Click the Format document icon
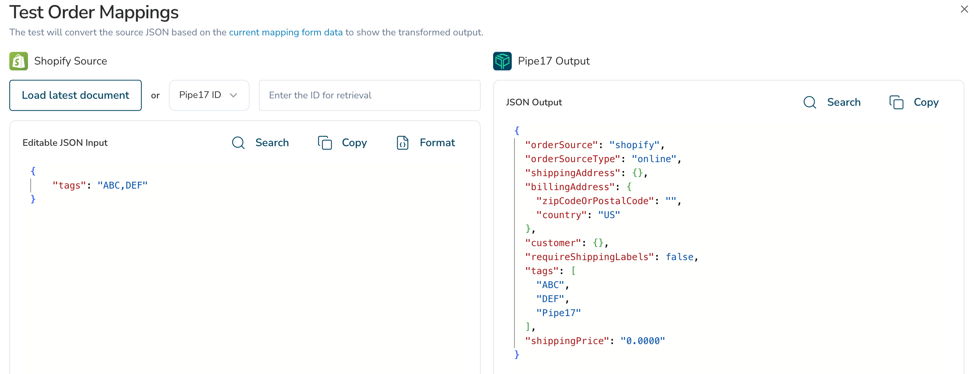Image resolution: width=980 pixels, height=374 pixels. point(403,143)
